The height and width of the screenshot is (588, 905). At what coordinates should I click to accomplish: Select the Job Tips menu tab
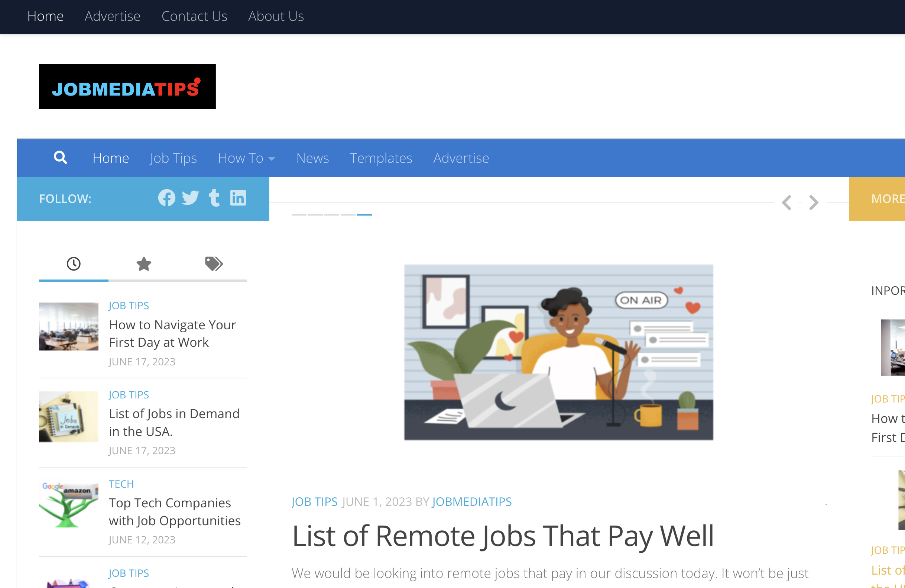point(173,158)
